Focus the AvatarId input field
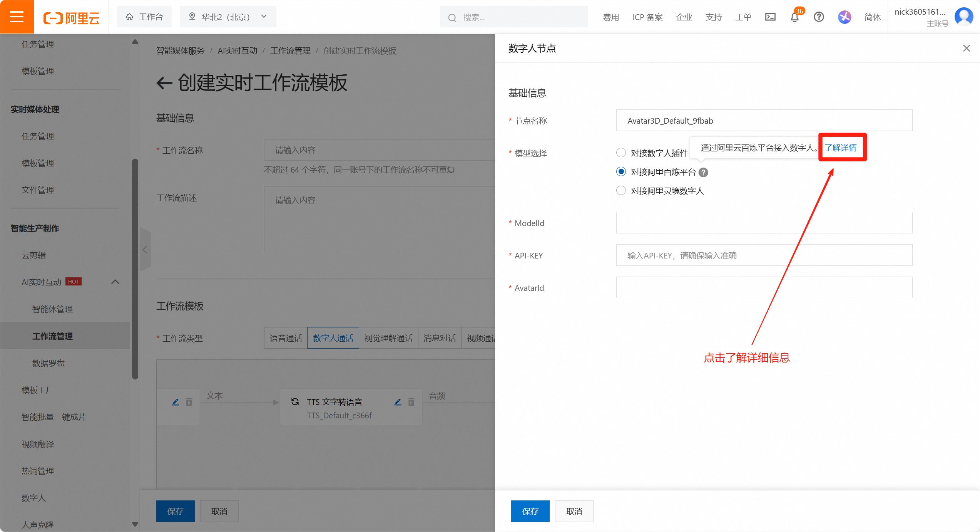This screenshot has height=532, width=980. click(x=764, y=287)
